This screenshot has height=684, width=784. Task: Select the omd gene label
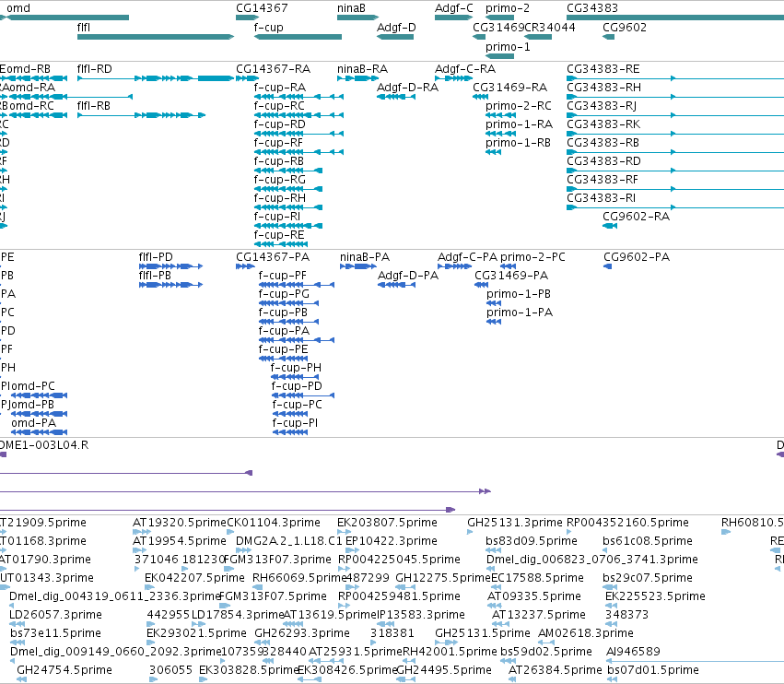click(18, 8)
